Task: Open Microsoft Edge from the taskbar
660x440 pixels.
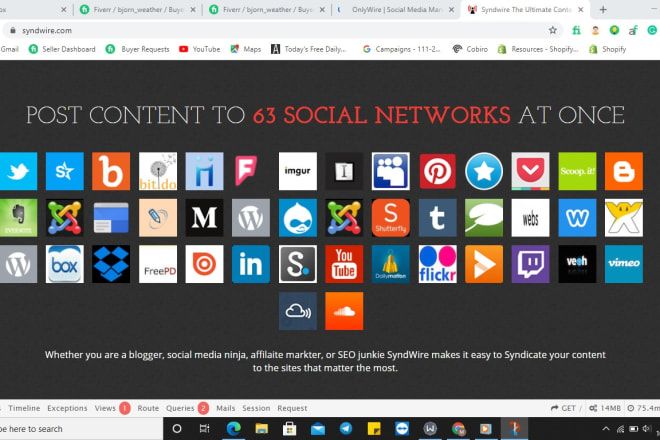Action: (233, 429)
